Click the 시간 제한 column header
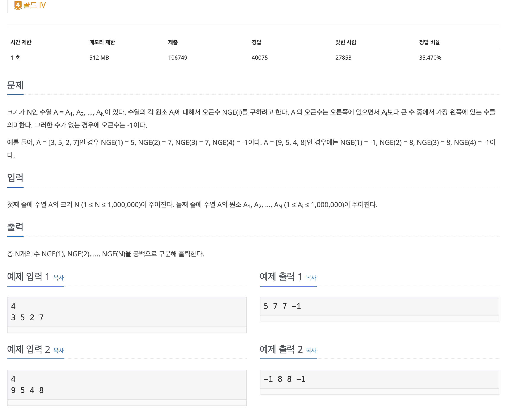This screenshot has height=409, width=532. 21,42
